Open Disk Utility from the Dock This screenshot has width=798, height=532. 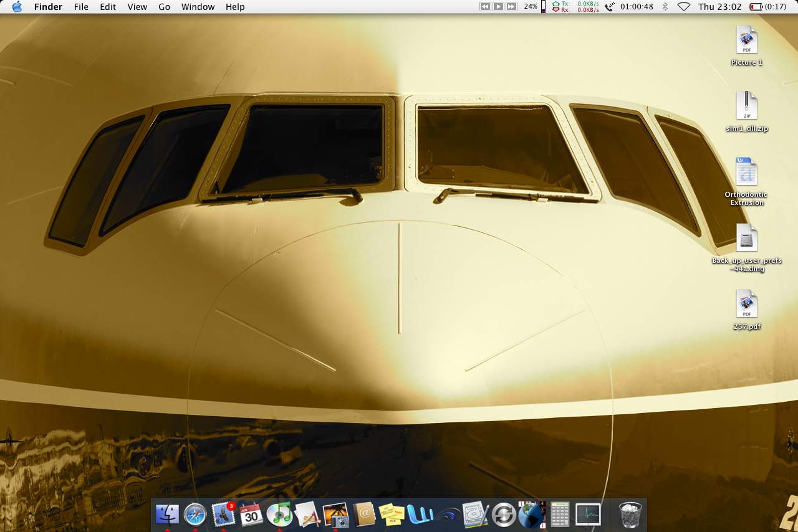point(476,515)
